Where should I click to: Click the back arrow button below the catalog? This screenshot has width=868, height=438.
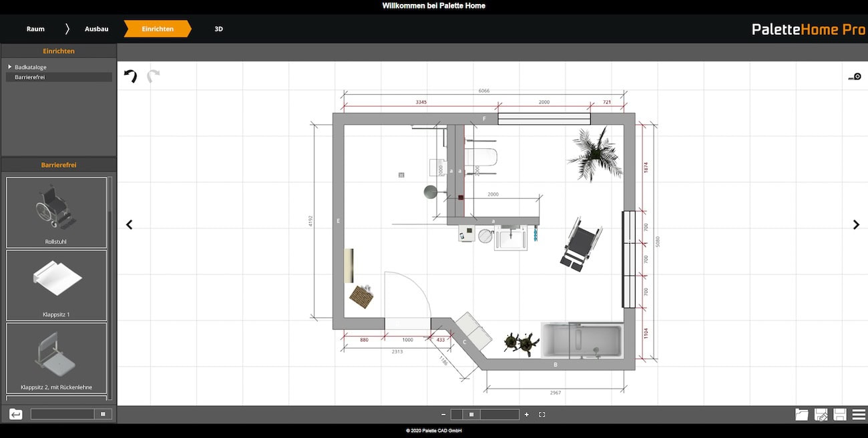click(16, 414)
